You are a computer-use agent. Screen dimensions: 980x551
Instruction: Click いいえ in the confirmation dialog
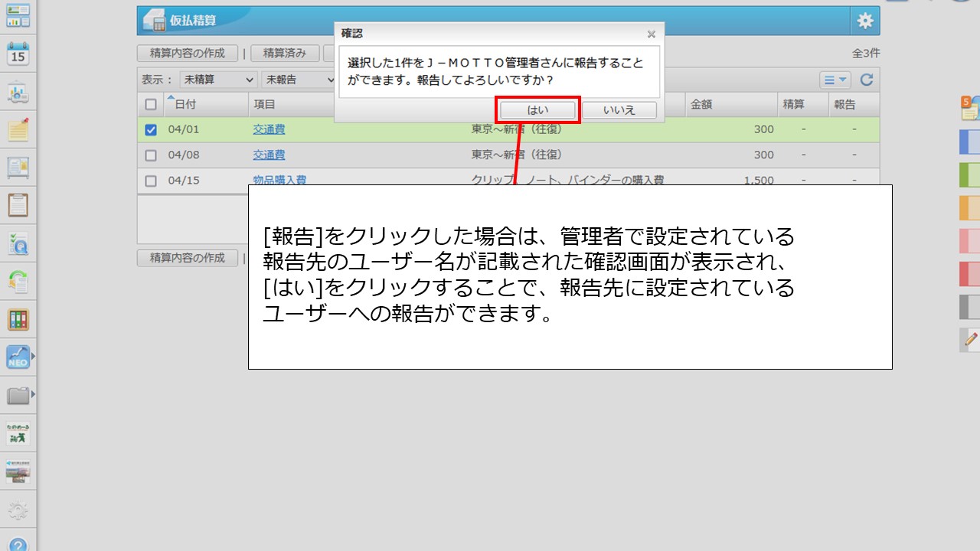(x=619, y=110)
